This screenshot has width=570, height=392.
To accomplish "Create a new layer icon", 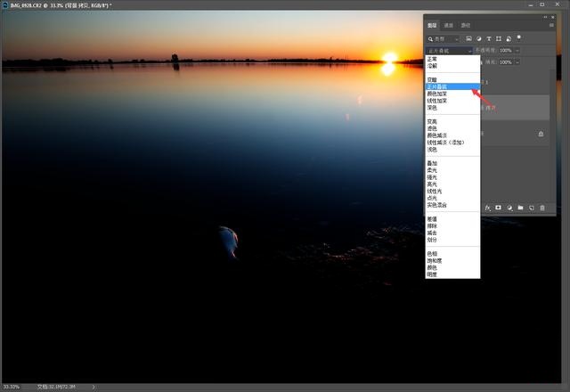I will click(x=532, y=208).
